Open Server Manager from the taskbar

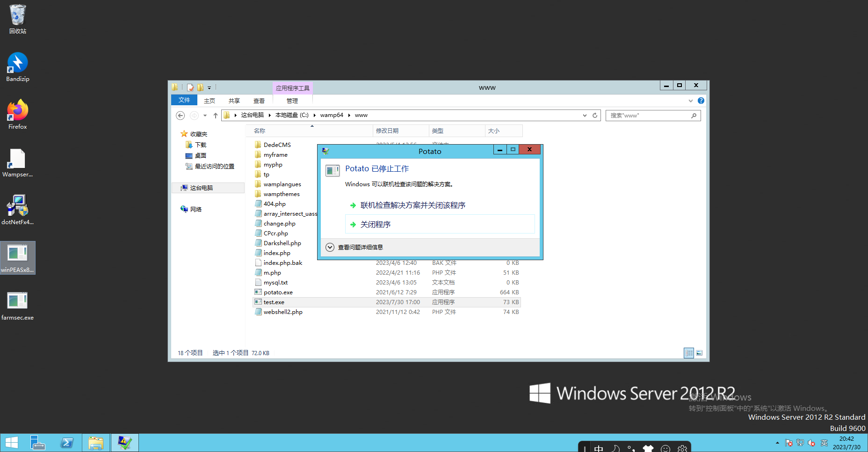click(x=37, y=443)
